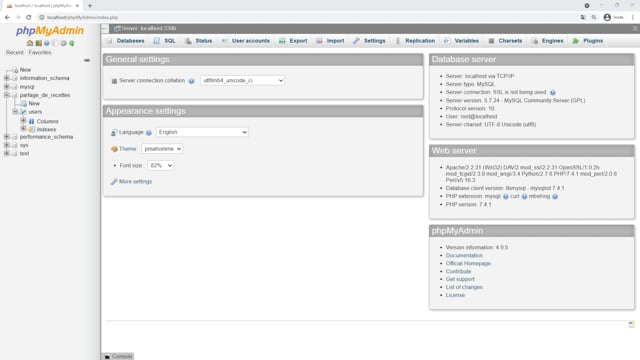
Task: Click the wrench icon beside More settings
Action: [x=114, y=182]
